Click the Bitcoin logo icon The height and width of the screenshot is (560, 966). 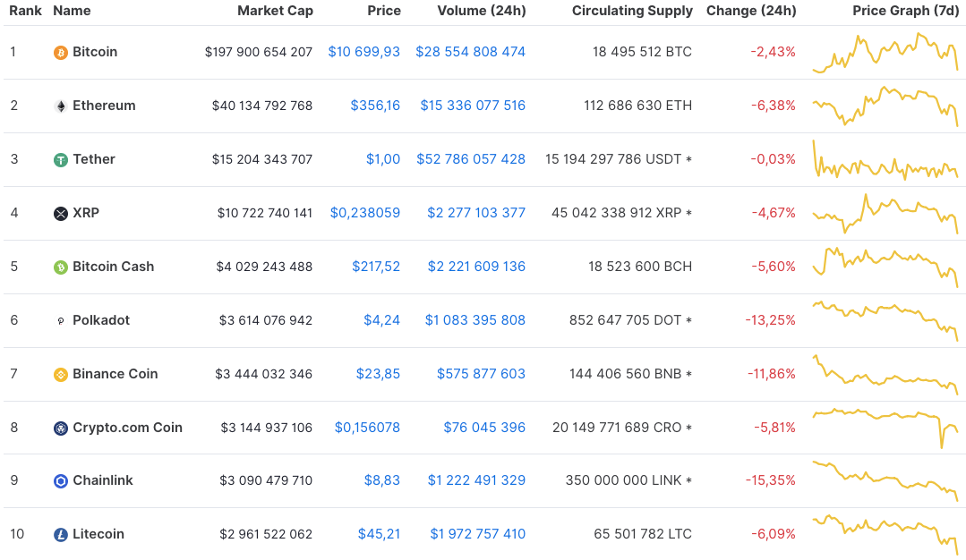[59, 52]
